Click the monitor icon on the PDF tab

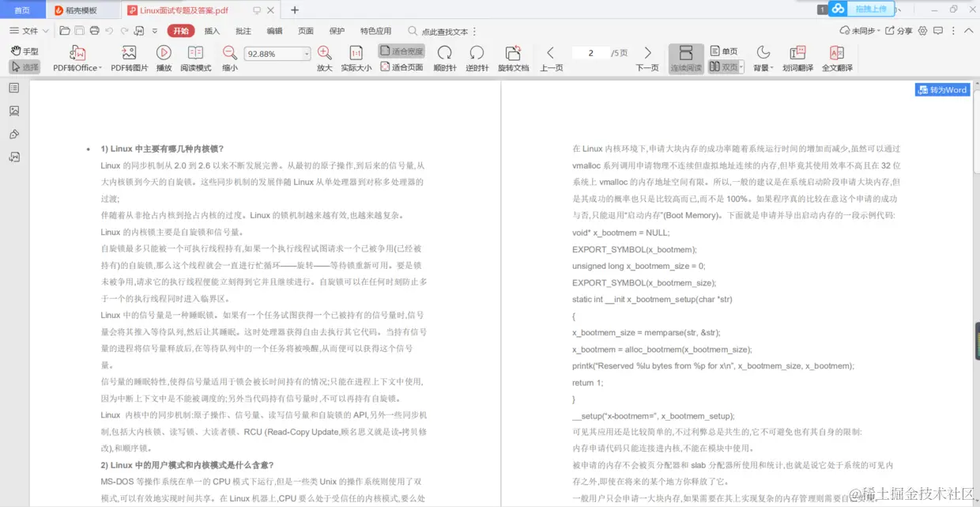[256, 10]
